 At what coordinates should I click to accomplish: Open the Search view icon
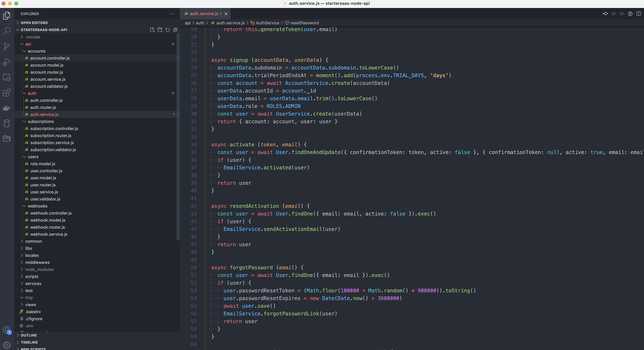[7, 31]
